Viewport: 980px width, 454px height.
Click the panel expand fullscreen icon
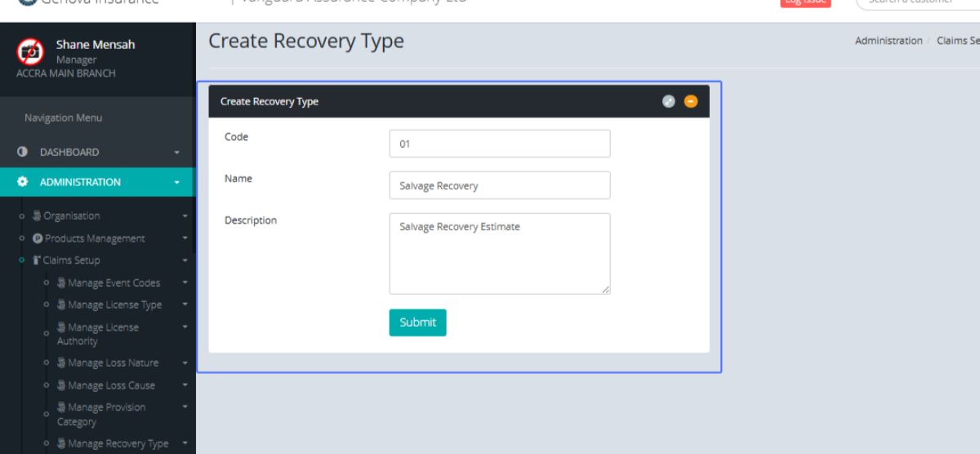(668, 101)
